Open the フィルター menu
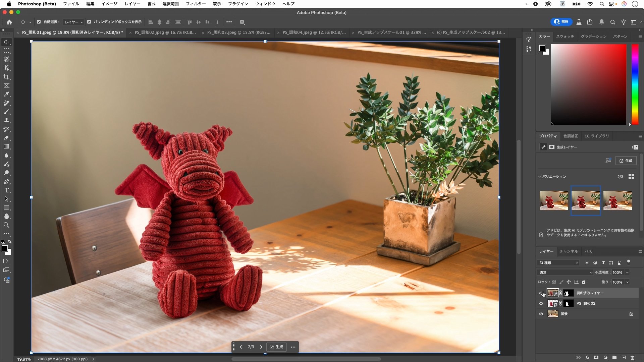 [x=196, y=4]
